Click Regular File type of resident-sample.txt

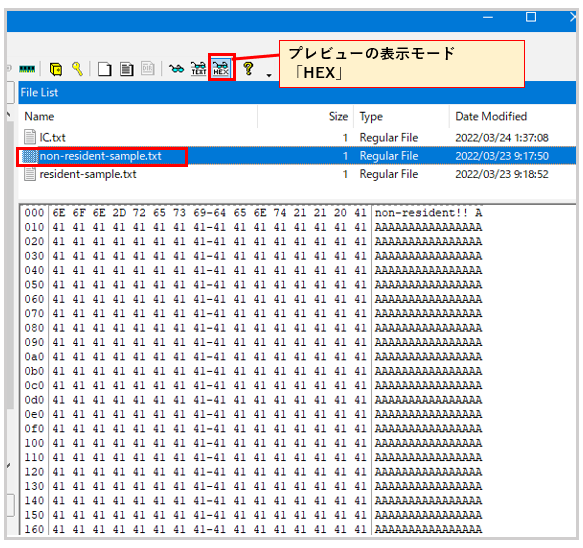pyautogui.click(x=389, y=174)
